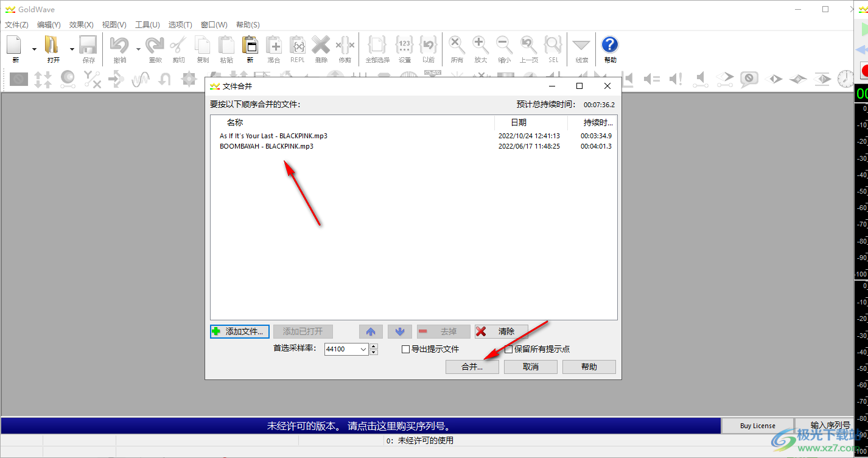The image size is (868, 458).
Task: Open the 文件(Z) menu
Action: click(16, 25)
